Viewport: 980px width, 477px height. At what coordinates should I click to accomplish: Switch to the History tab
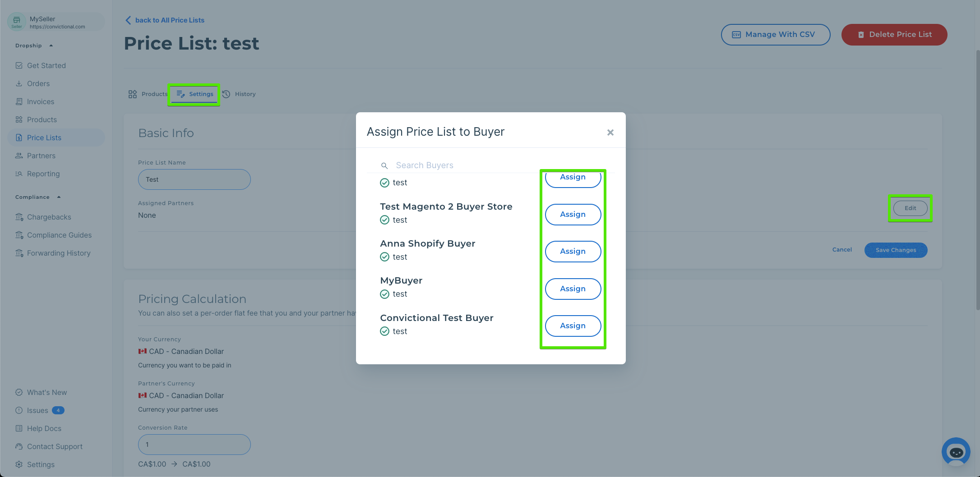pyautogui.click(x=239, y=94)
